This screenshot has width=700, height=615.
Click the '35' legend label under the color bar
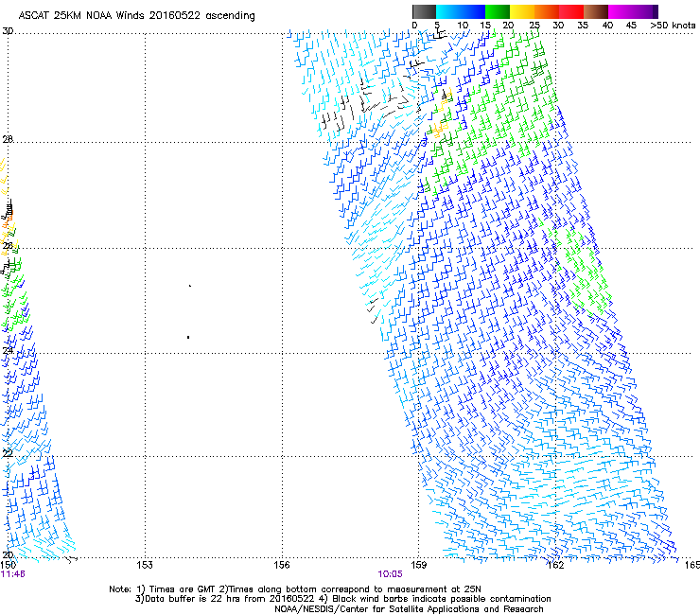click(x=583, y=25)
